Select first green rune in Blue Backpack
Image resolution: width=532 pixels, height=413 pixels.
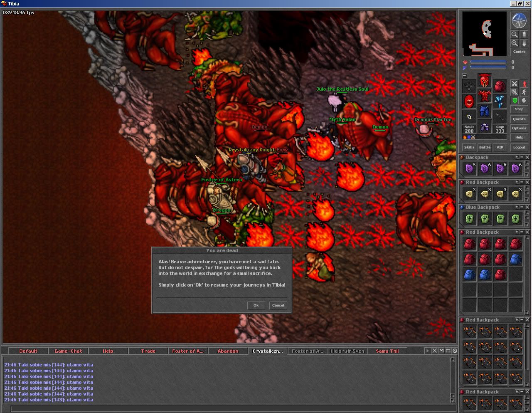point(469,218)
